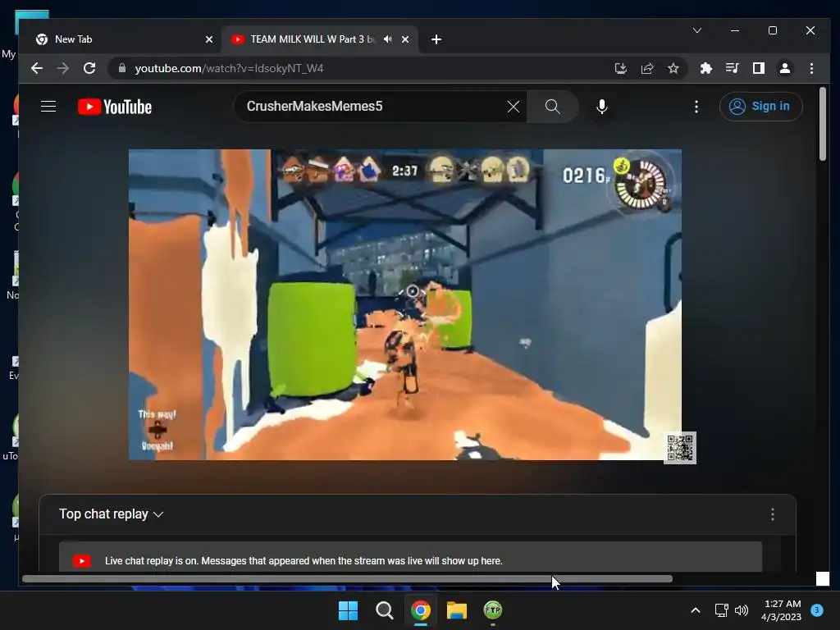Start voice search with microphone icon
840x630 pixels.
pos(601,107)
